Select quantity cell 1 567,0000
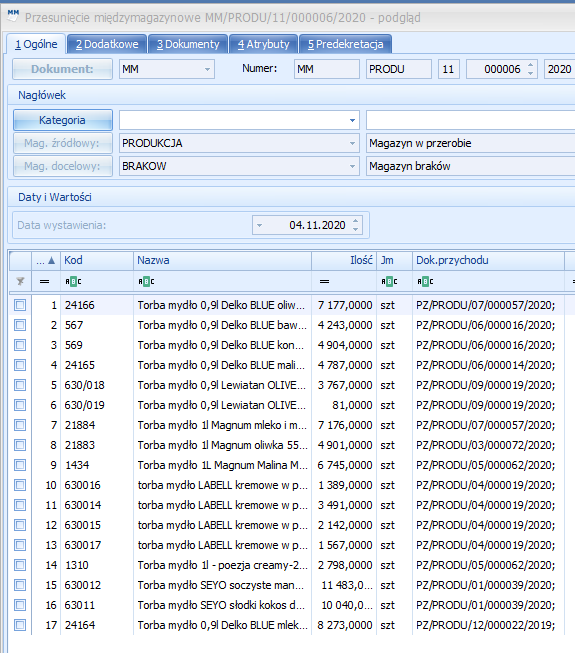The image size is (575, 653). pos(344,545)
